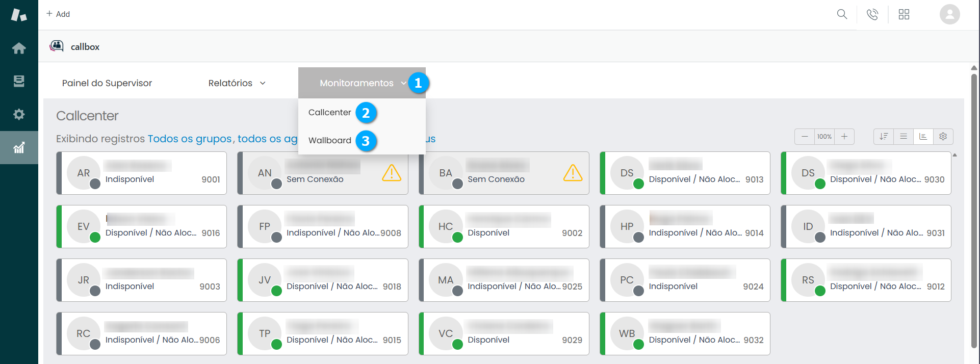Select Callcenter from Monitoramentos menu
Image resolution: width=980 pixels, height=364 pixels.
pyautogui.click(x=329, y=113)
